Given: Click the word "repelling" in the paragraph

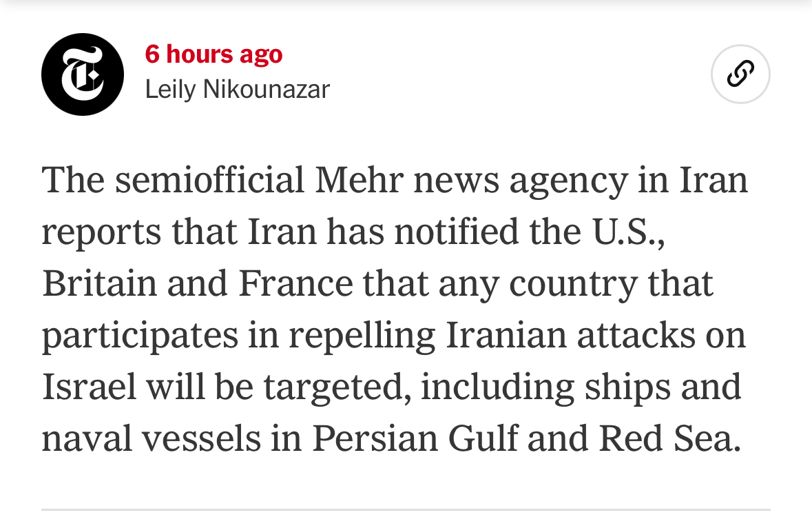Looking at the screenshot, I should point(362,337).
